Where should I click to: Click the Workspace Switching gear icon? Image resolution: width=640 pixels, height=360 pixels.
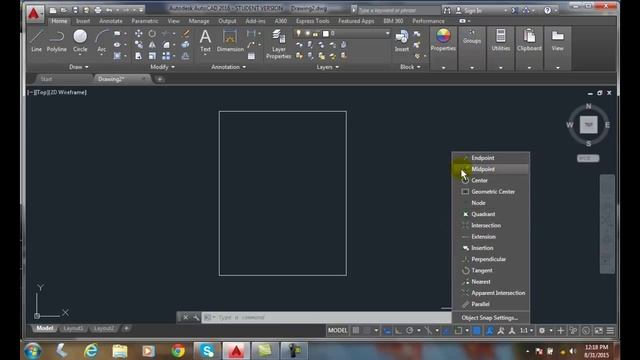[542, 331]
